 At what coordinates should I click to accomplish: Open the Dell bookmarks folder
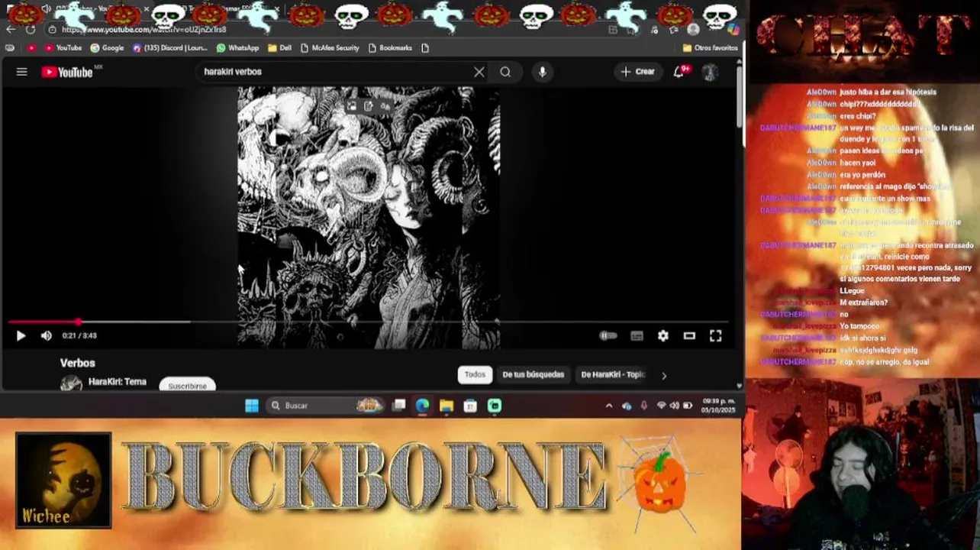pyautogui.click(x=279, y=47)
